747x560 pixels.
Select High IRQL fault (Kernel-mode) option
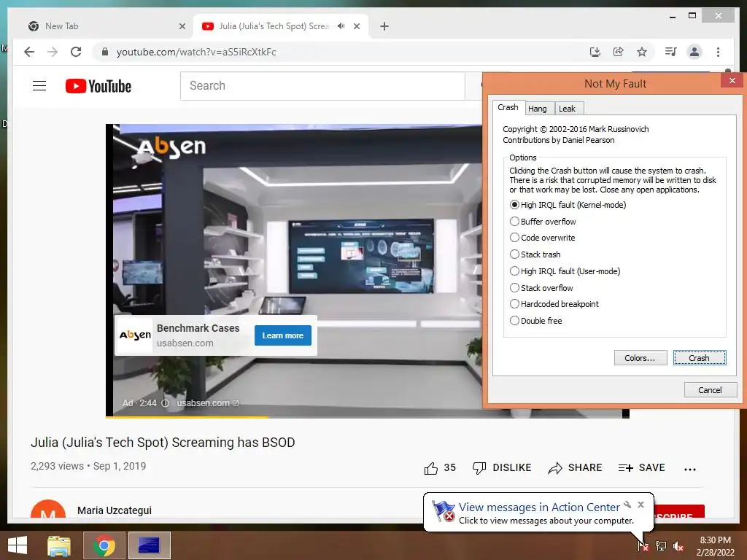(x=568, y=205)
